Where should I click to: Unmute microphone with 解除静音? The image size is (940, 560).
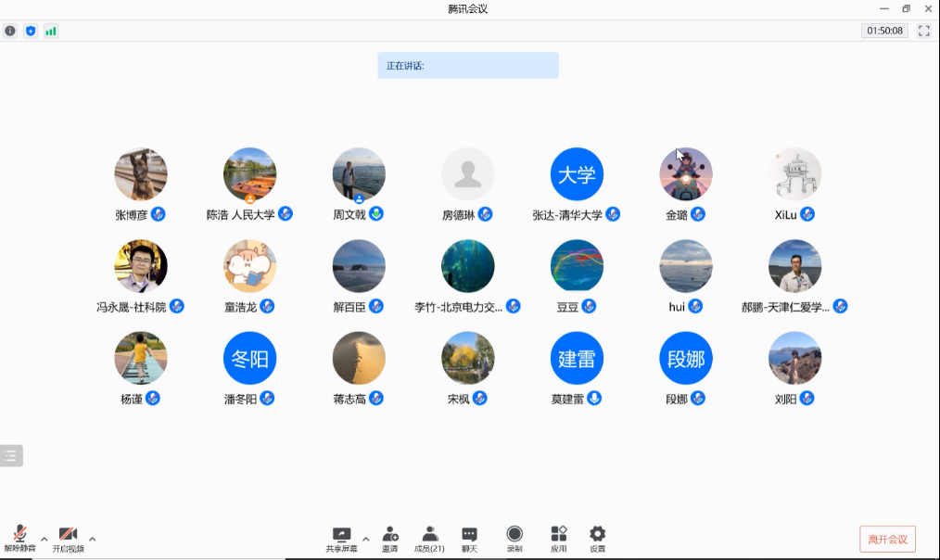pos(19,538)
